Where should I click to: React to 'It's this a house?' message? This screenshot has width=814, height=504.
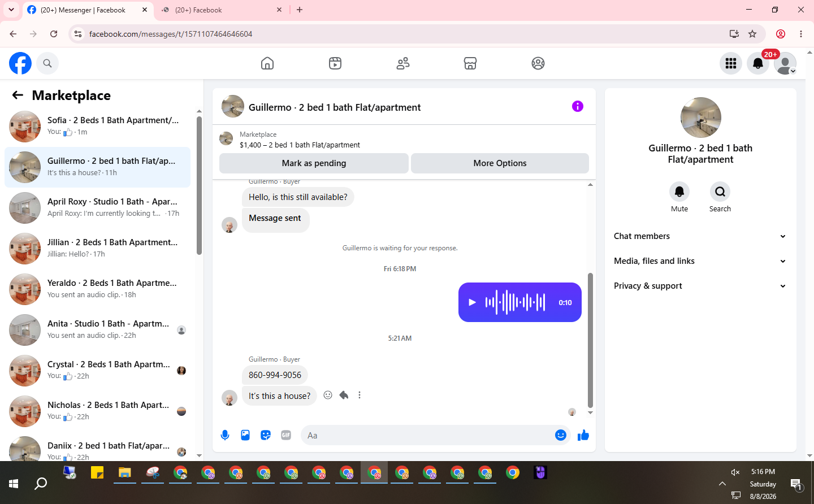328,395
